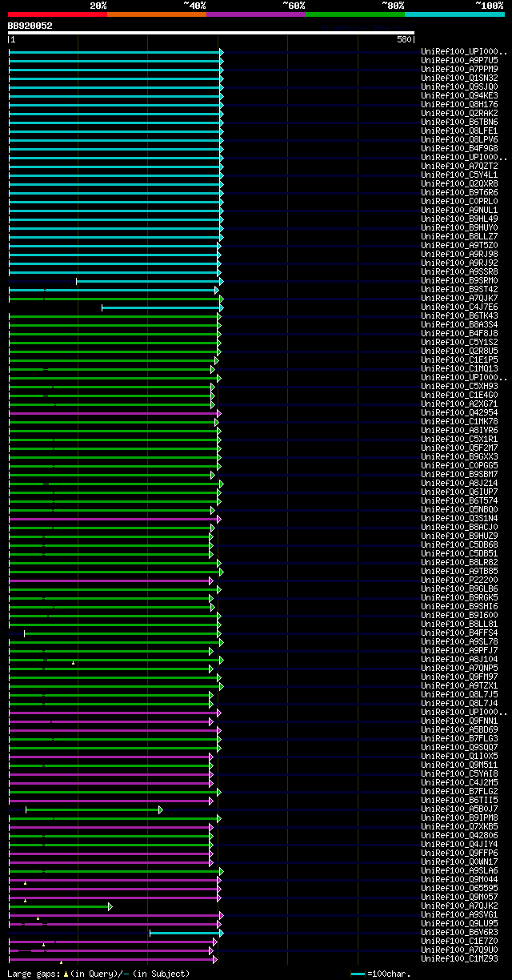Select hit label UniRef100_B9GXX3

pyautogui.click(x=459, y=456)
